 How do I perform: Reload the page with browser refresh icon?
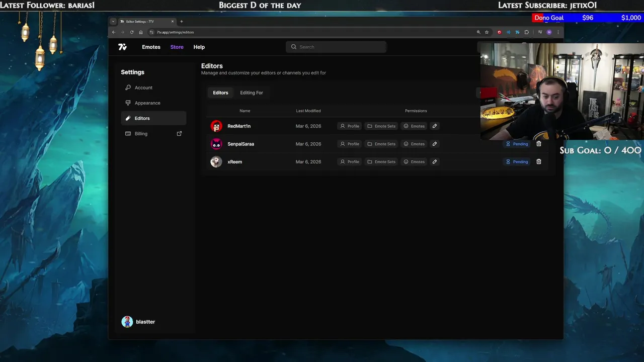(x=132, y=32)
